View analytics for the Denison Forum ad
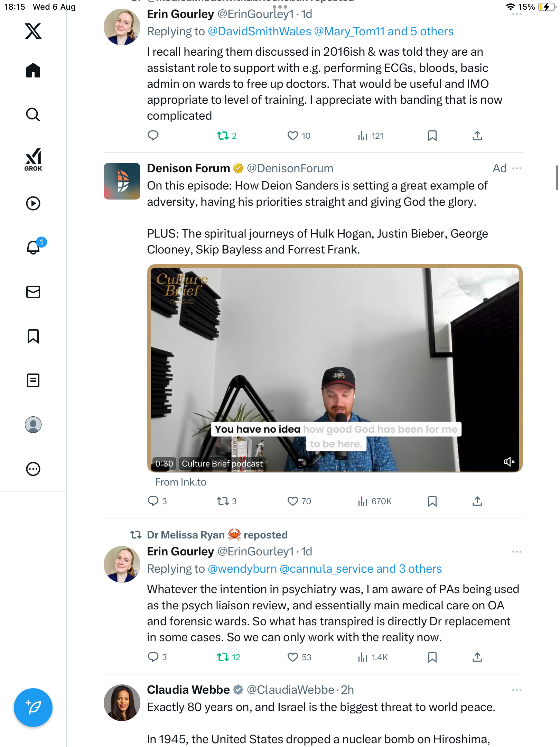The height and width of the screenshot is (747, 560). (375, 501)
